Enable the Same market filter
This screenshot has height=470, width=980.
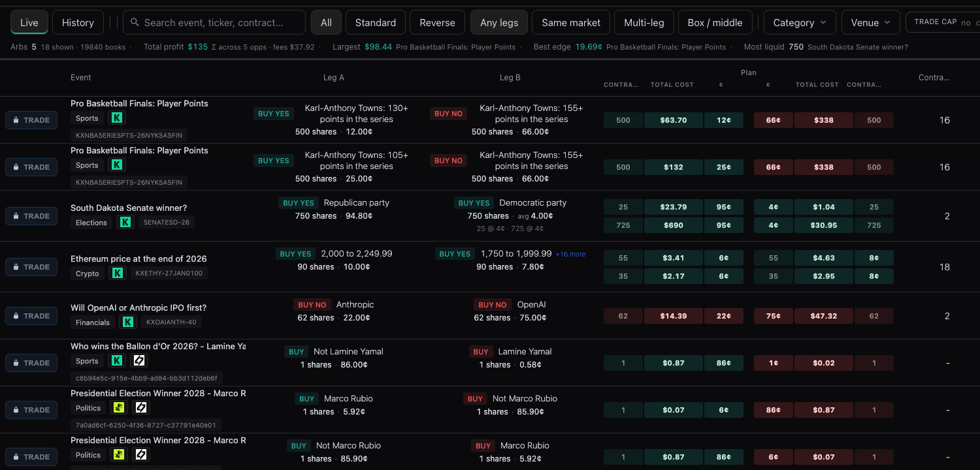(x=571, y=22)
